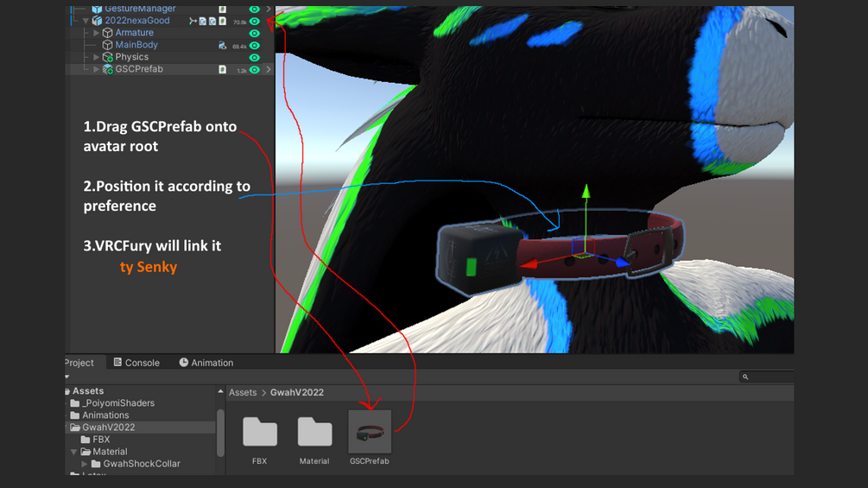Image resolution: width=868 pixels, height=488 pixels.
Task: Toggle Physics object visibility eye
Action: tap(255, 58)
